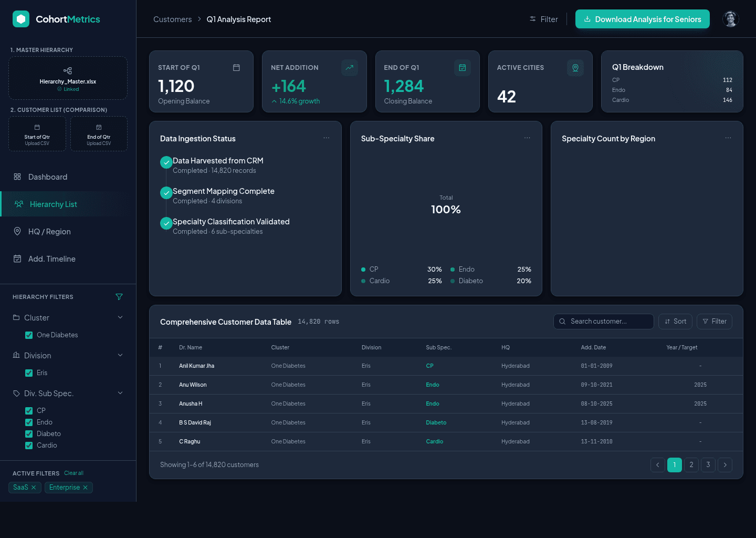Click the Endo legend color dot
756x538 pixels.
tap(453, 270)
